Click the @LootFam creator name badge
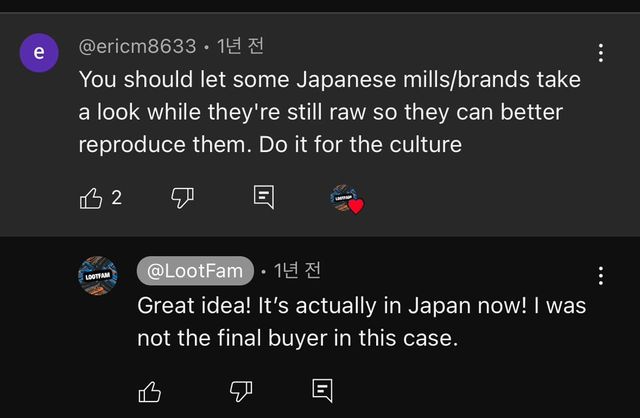 (195, 271)
